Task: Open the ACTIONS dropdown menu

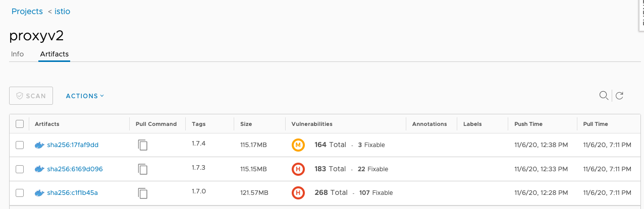Action: [x=85, y=96]
